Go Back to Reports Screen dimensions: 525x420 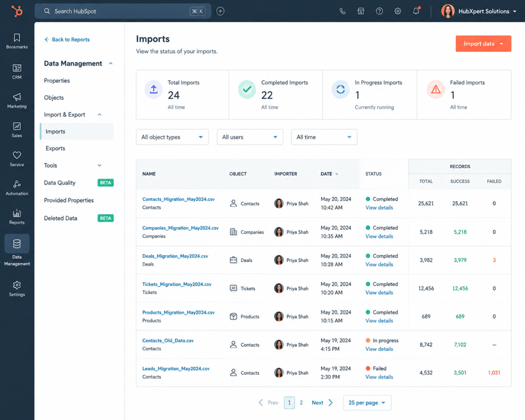[67, 40]
